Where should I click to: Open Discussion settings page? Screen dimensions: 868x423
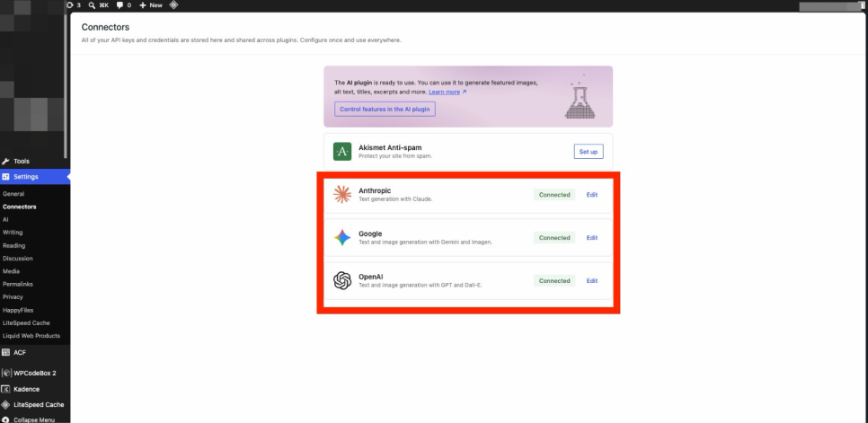pyautogui.click(x=18, y=259)
